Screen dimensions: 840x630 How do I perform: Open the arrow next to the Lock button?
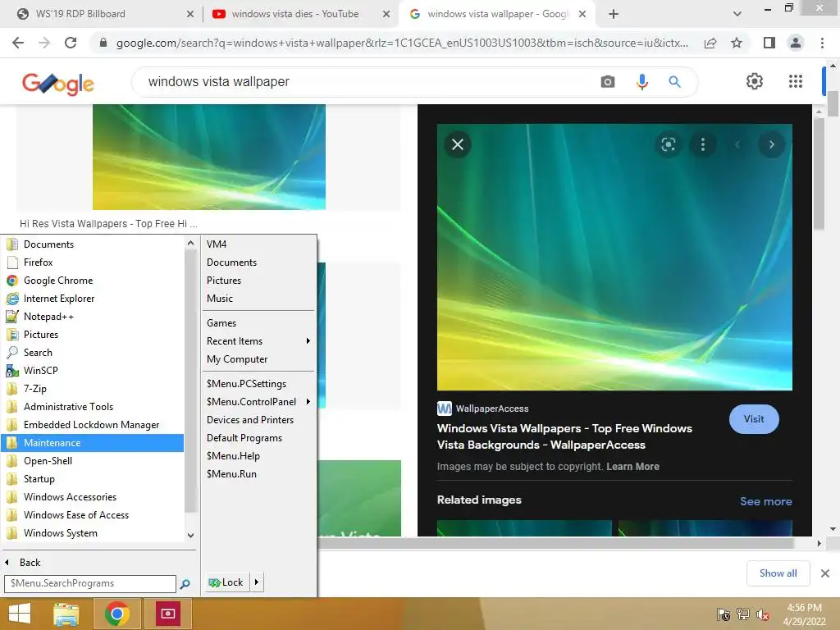click(x=257, y=582)
